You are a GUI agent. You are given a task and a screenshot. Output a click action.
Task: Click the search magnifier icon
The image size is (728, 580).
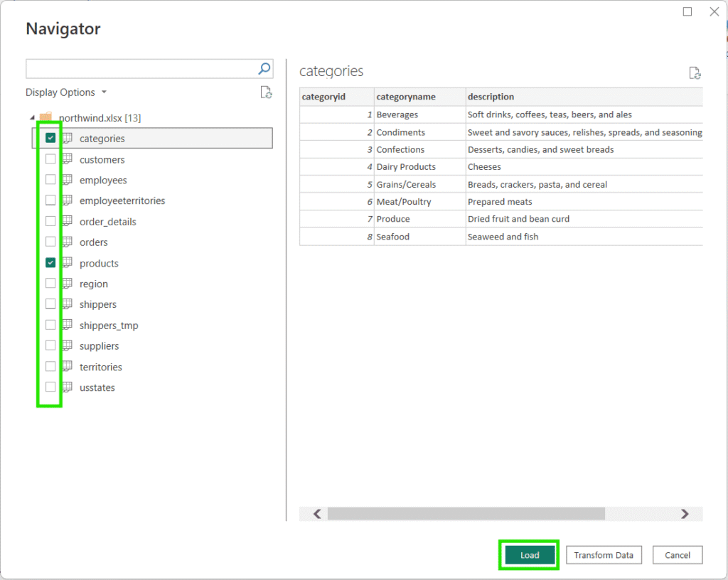tap(264, 68)
